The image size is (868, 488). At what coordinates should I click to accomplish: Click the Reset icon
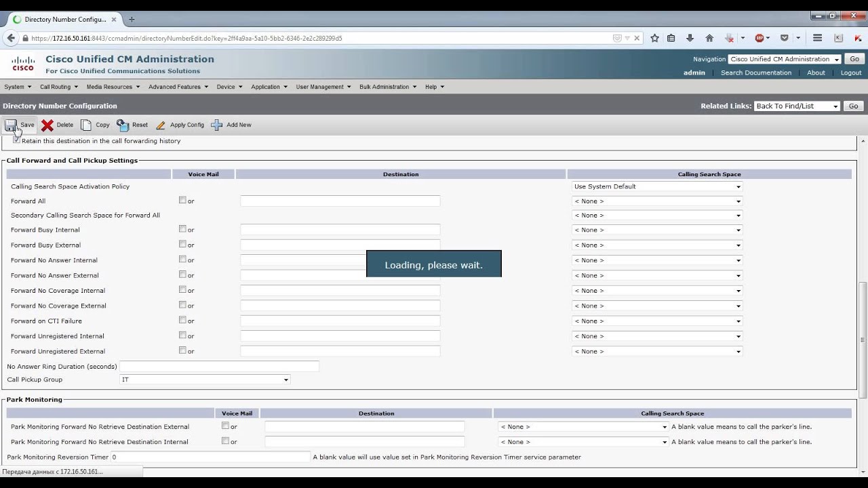click(x=123, y=125)
